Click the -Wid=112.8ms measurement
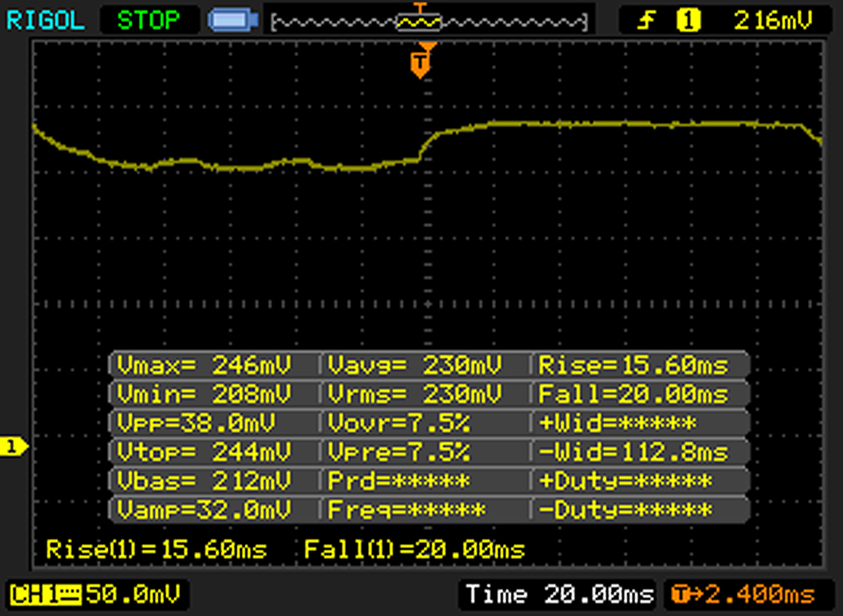 [x=633, y=452]
